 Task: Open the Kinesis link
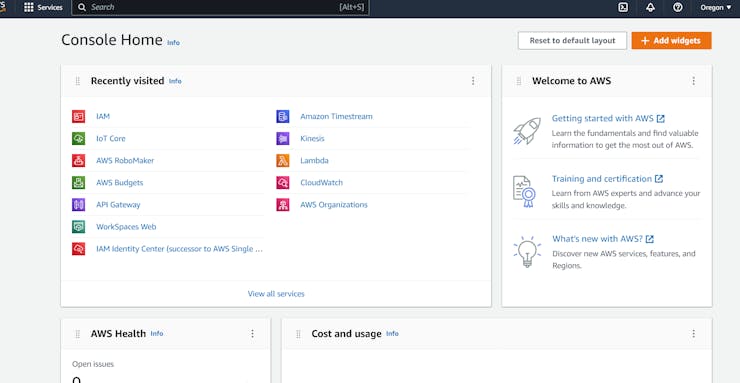312,139
